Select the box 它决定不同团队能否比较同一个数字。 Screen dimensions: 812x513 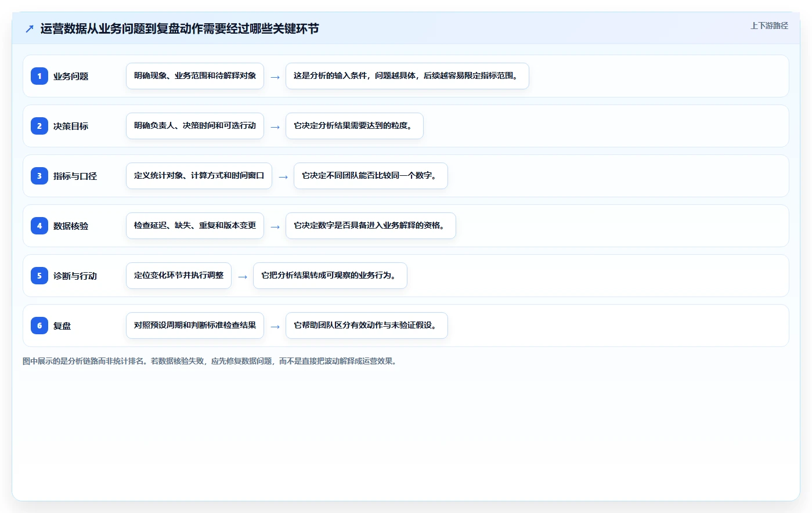(371, 176)
